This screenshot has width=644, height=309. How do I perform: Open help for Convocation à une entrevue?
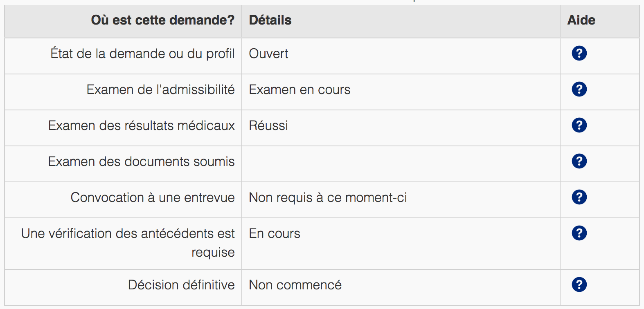(579, 197)
